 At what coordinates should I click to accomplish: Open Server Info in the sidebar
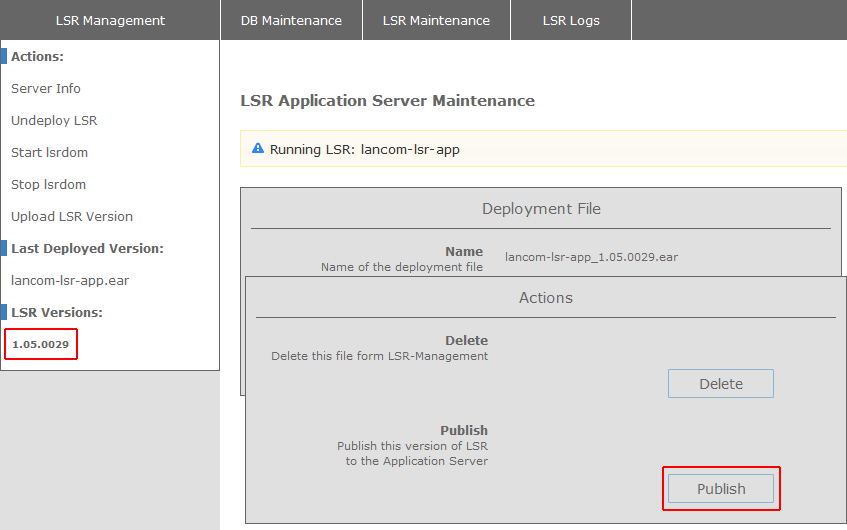pos(46,88)
